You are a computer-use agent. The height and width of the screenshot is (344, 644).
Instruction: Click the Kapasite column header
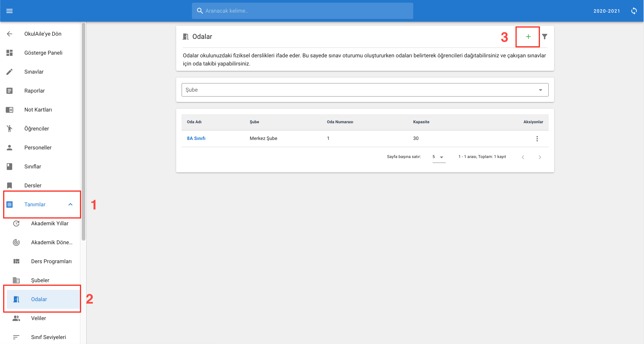coord(421,122)
